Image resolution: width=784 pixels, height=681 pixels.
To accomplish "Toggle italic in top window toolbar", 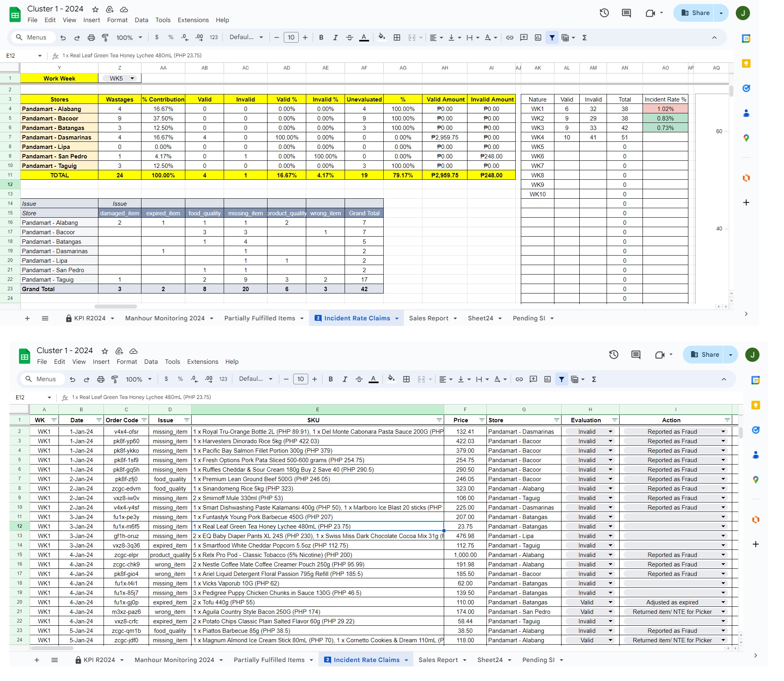I will point(335,38).
